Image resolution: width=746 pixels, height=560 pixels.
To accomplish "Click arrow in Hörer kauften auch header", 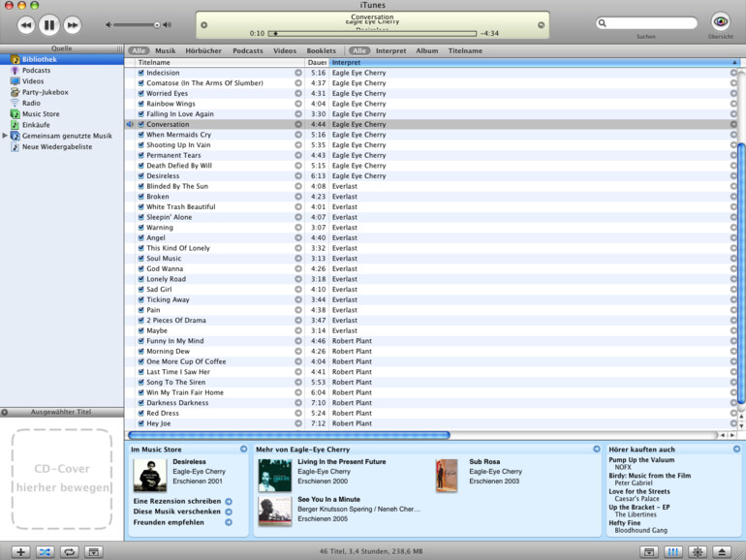I will pos(736,449).
